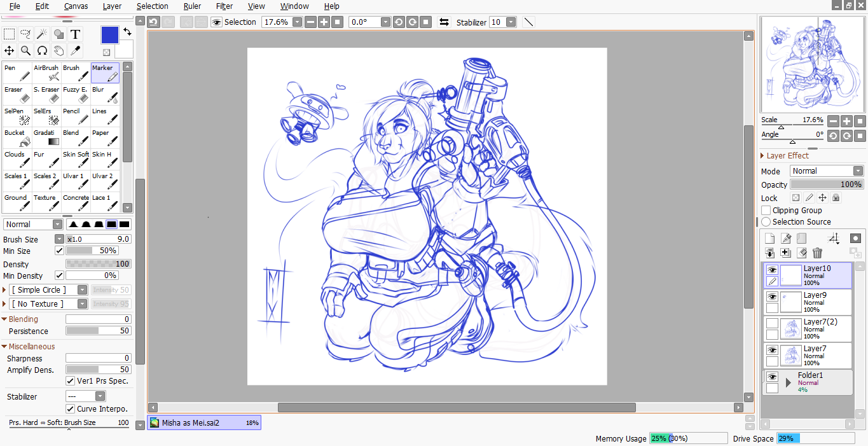Enable the Clipping Group checkbox
This screenshot has width=868, height=446.
click(766, 210)
